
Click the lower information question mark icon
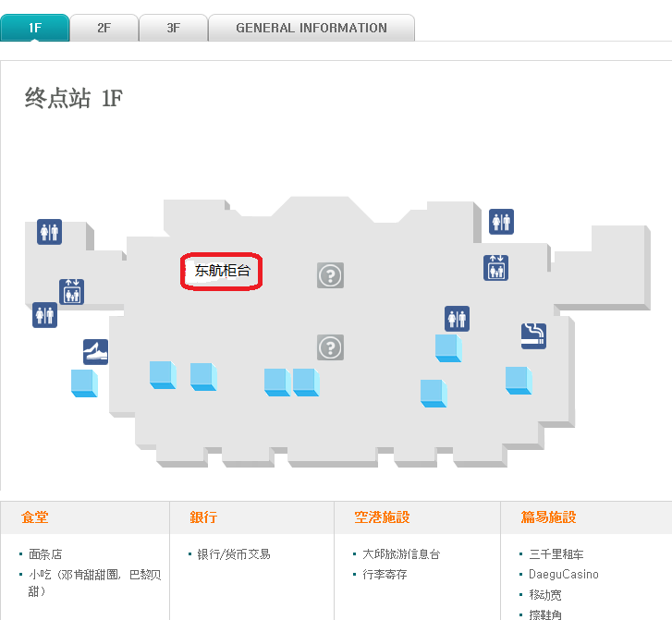(330, 347)
